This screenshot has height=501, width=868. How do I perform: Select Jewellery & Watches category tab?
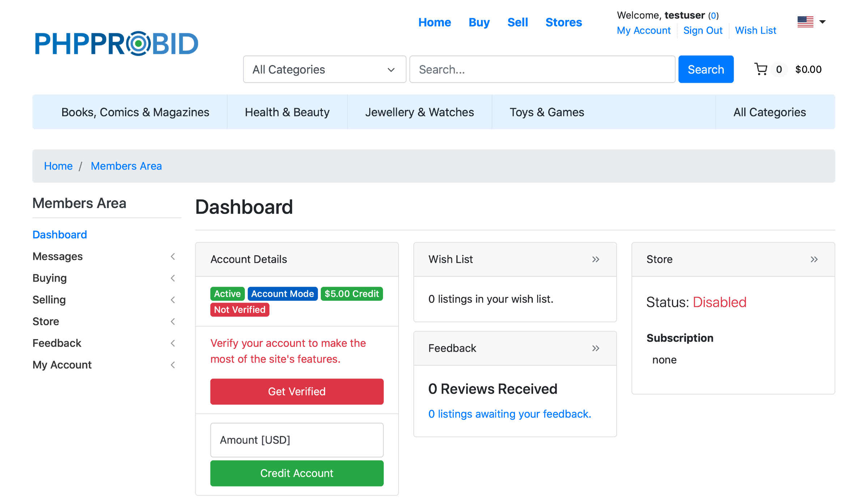[x=419, y=112]
